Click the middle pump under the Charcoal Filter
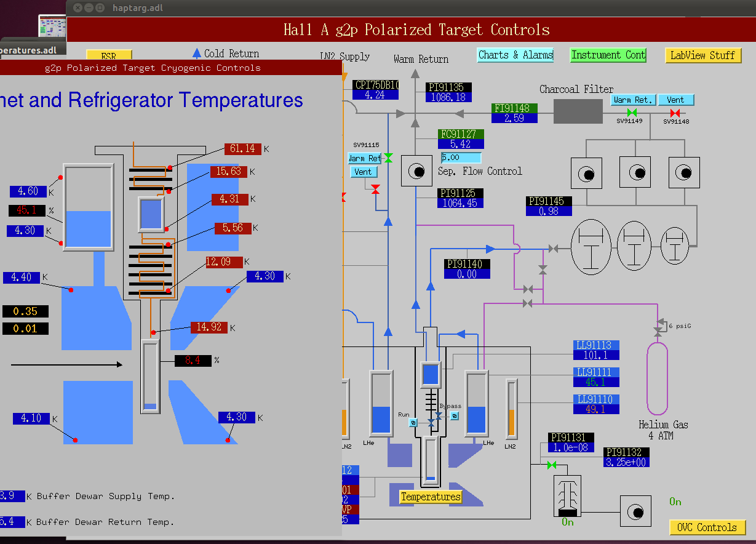This screenshot has width=756, height=544. tap(635, 172)
